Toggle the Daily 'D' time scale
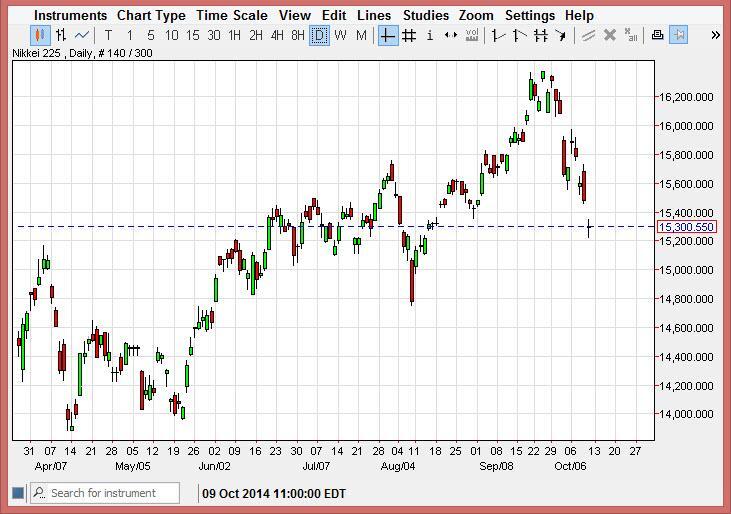The width and height of the screenshot is (731, 514). (319, 35)
